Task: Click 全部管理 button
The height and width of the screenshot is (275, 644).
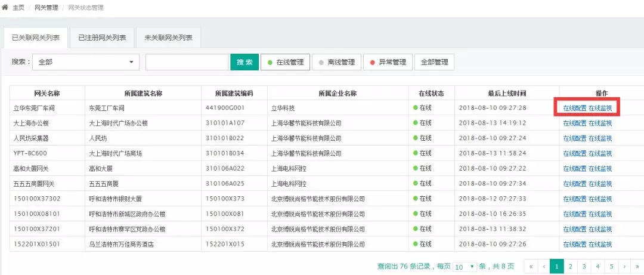Action: tap(435, 62)
